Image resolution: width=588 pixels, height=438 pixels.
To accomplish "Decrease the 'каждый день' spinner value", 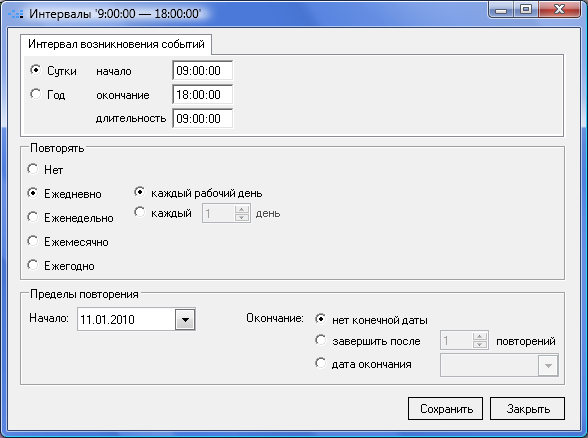I will (242, 218).
